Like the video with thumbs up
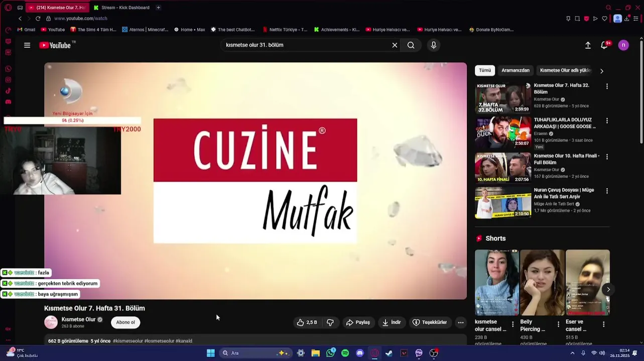 click(306, 322)
